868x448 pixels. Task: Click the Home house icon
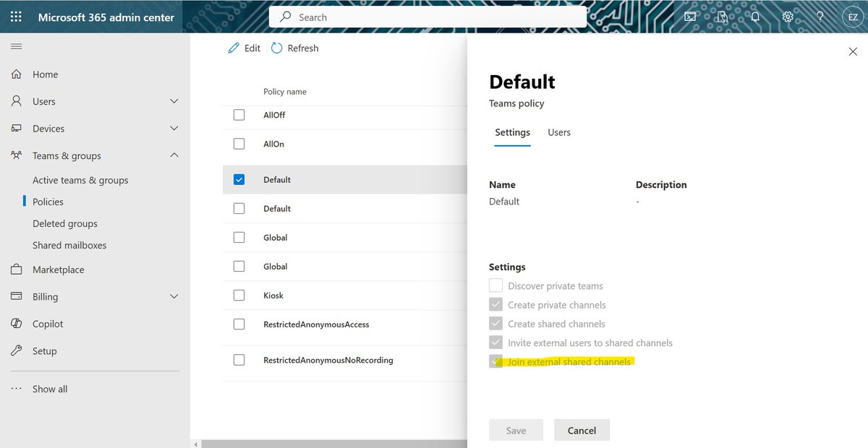(16, 74)
